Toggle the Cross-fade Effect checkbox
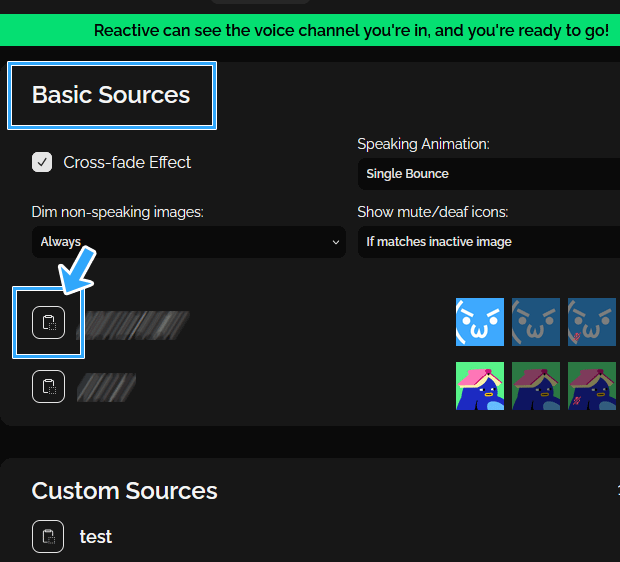Viewport: 620px width, 562px height. 42,162
